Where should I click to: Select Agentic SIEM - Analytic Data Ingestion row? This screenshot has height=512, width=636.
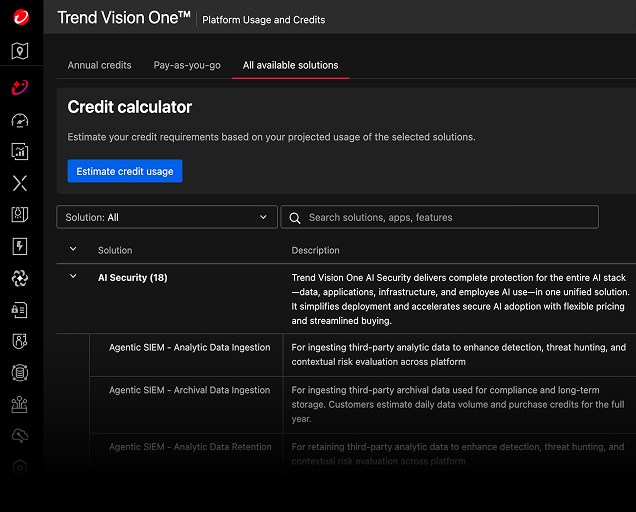click(189, 348)
